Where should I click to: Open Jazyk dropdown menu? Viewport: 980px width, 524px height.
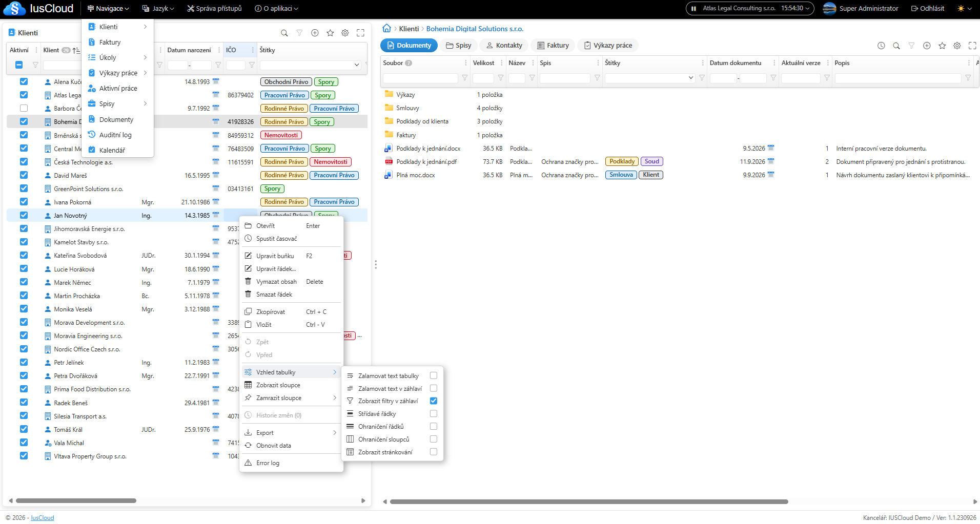point(158,8)
